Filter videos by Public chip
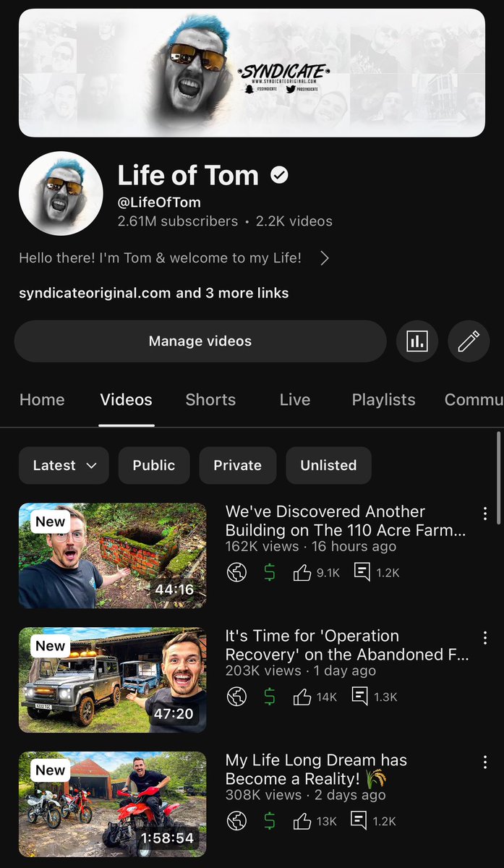This screenshot has height=868, width=504. pyautogui.click(x=154, y=465)
